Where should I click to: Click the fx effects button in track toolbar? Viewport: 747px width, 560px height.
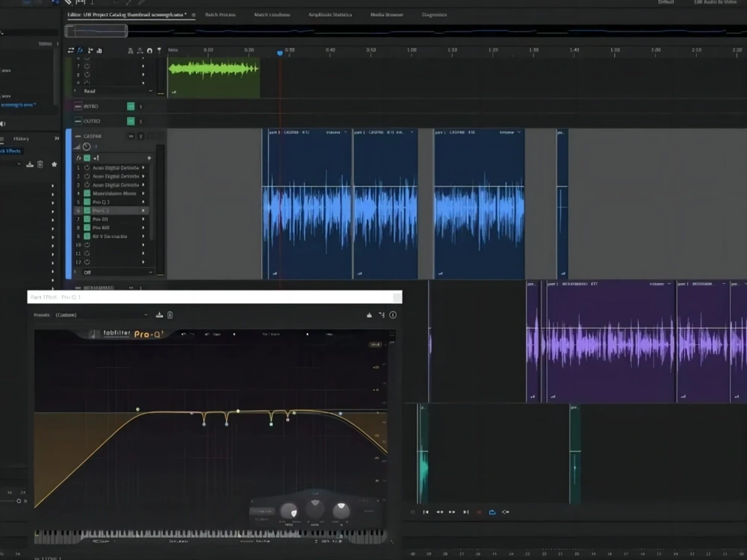point(80,50)
